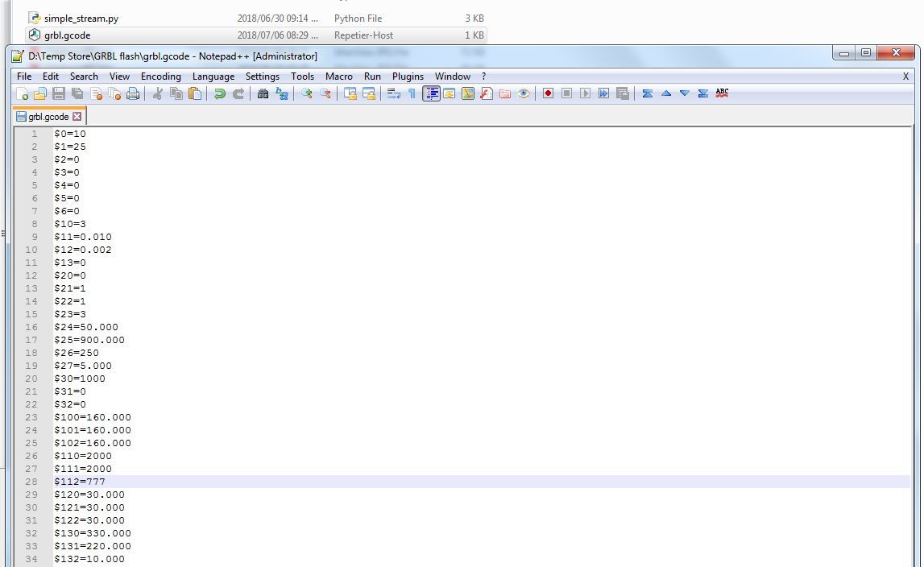This screenshot has height=567, width=924.
Task: Toggle the Show All Characters icon
Action: 411,93
